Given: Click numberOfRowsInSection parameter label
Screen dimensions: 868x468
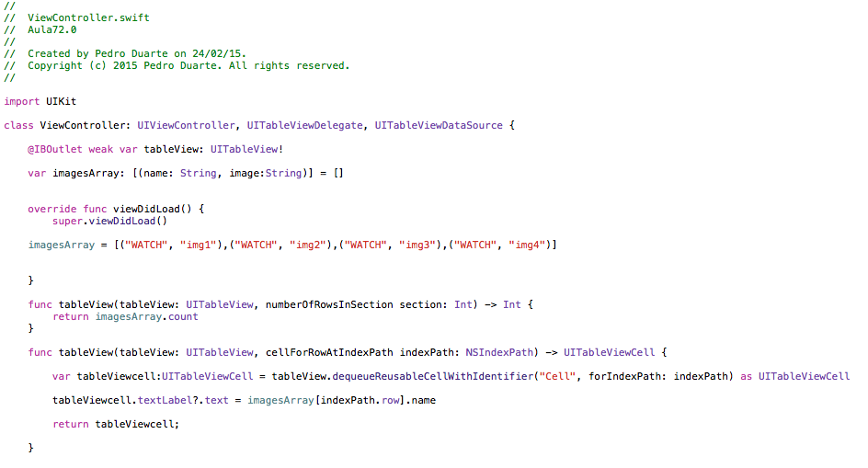Looking at the screenshot, I should pos(329,304).
